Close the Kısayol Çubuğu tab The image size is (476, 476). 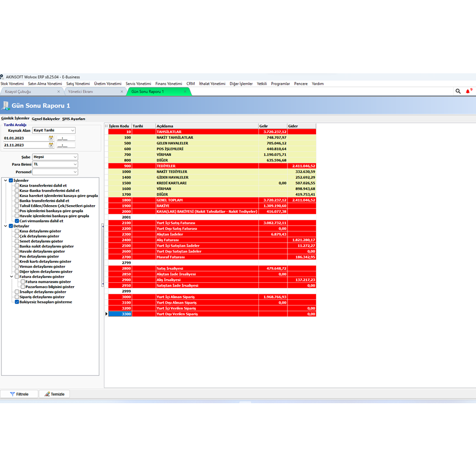[x=59, y=91]
